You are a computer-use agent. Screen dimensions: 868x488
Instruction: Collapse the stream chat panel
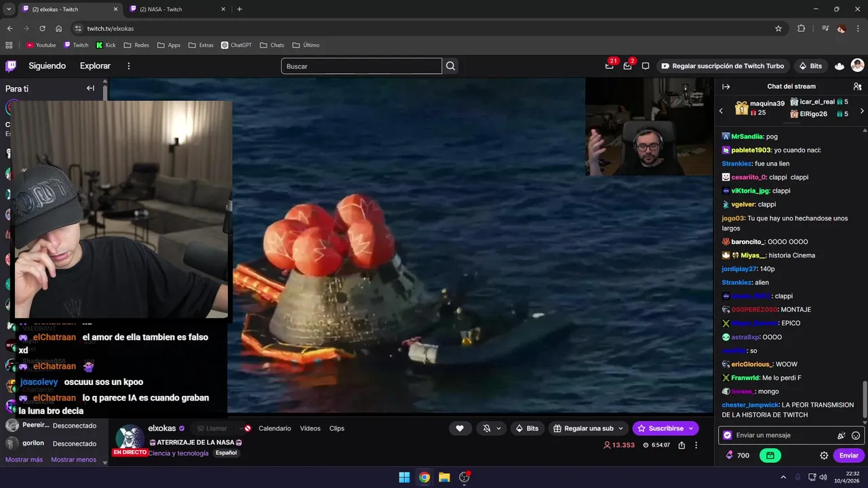pos(726,87)
